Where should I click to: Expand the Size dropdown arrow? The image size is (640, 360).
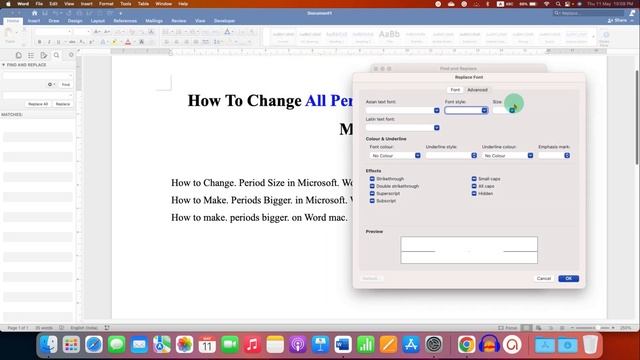point(512,110)
